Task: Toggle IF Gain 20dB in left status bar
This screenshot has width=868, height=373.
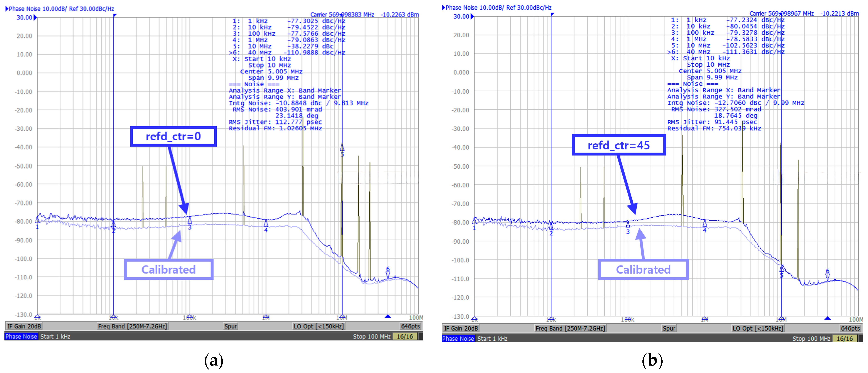Action: click(x=24, y=326)
